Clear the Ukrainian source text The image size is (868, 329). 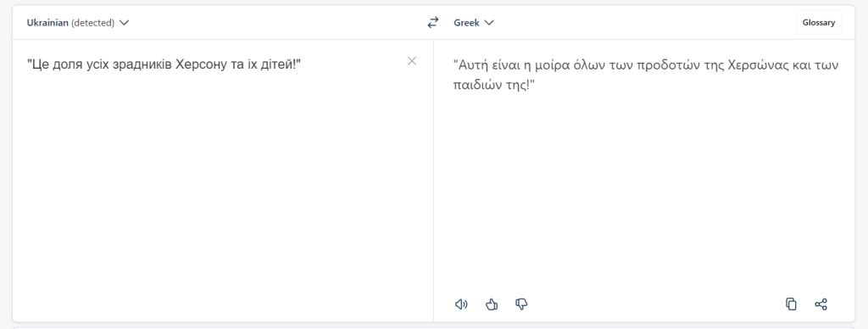412,61
